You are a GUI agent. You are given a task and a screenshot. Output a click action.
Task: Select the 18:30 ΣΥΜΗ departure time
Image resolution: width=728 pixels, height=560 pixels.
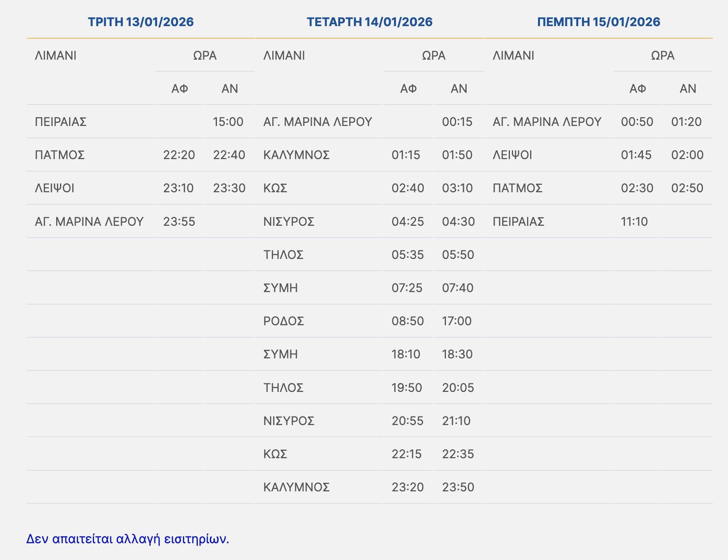[457, 354]
